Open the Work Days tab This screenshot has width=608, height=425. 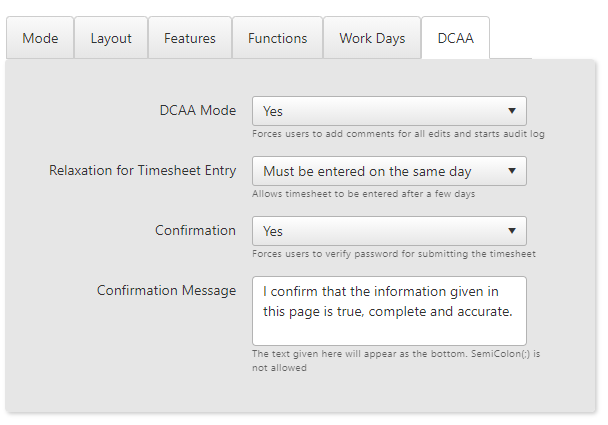click(372, 38)
